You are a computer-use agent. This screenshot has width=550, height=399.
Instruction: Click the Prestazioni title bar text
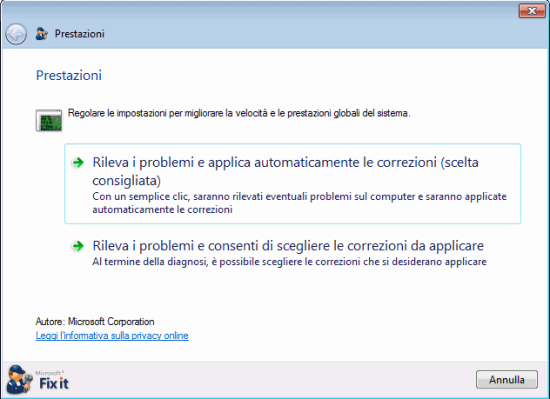point(80,34)
